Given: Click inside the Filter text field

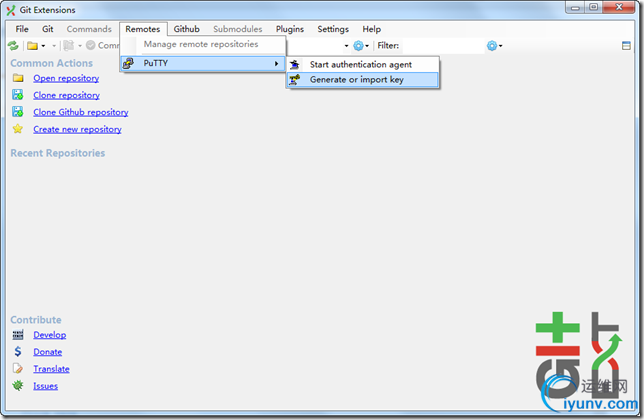Looking at the screenshot, I should (443, 46).
